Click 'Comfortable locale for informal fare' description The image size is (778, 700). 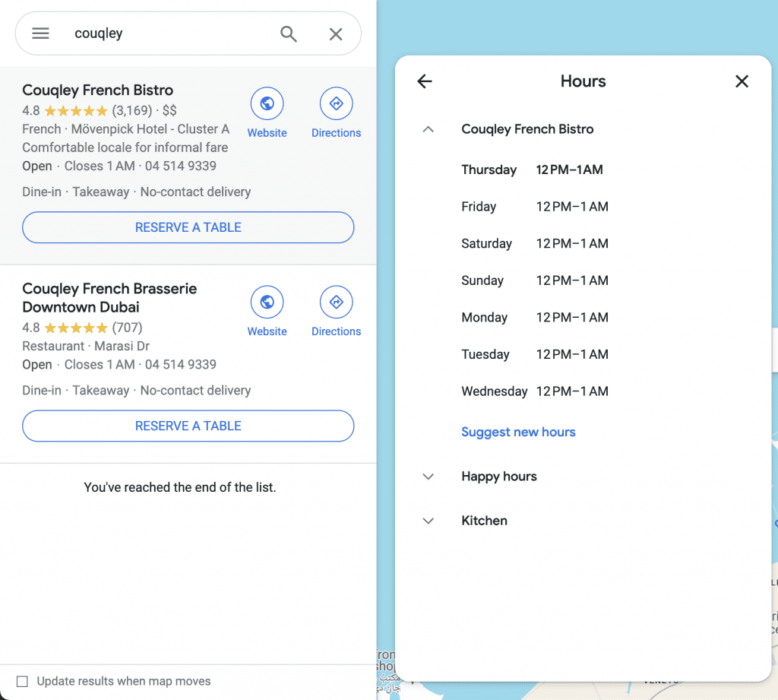[x=125, y=147]
